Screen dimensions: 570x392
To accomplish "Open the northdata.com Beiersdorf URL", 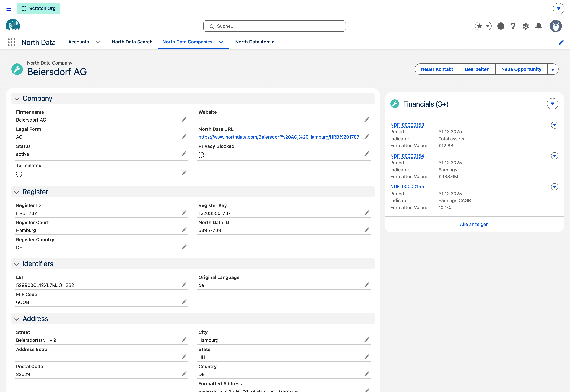I will [279, 137].
